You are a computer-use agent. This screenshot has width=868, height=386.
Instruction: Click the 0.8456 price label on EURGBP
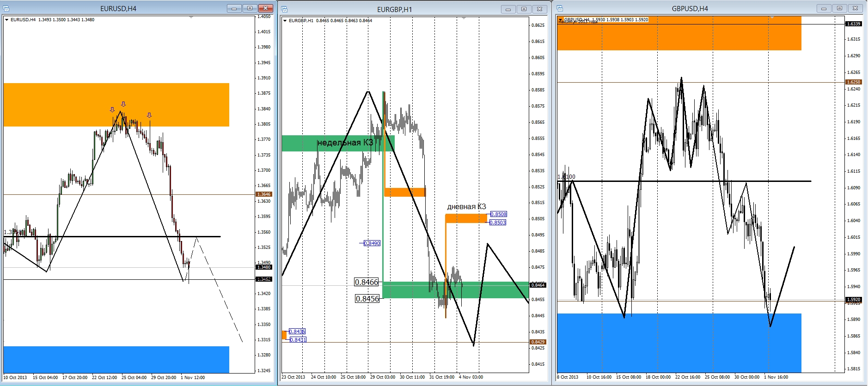point(367,299)
